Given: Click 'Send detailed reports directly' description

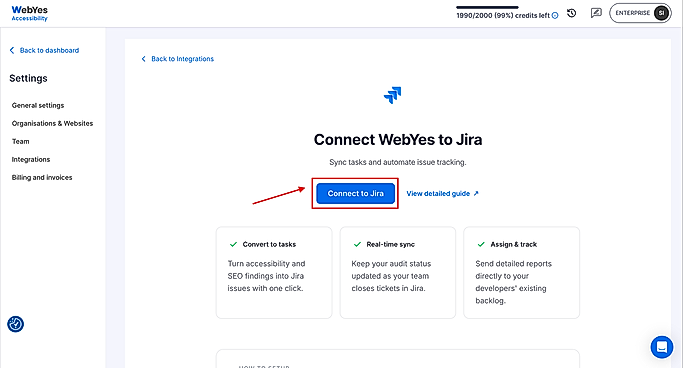Looking at the screenshot, I should (x=513, y=282).
